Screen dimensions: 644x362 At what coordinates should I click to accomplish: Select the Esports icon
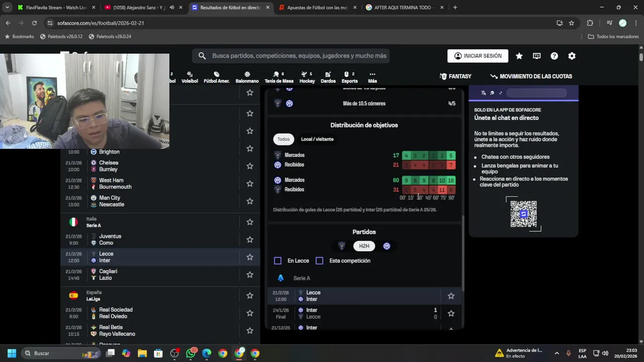tap(350, 77)
